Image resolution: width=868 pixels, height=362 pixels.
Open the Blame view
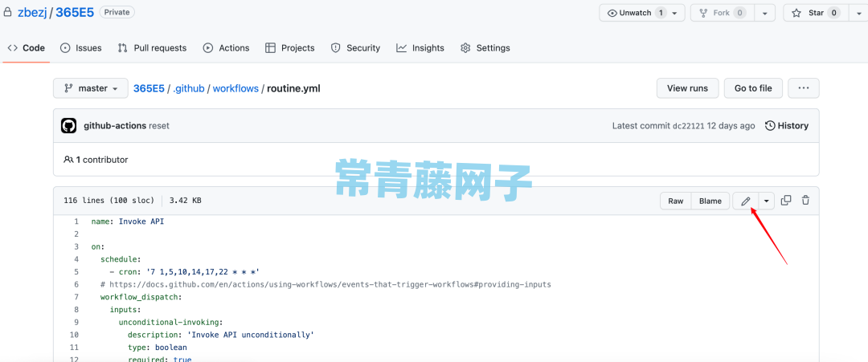point(710,201)
